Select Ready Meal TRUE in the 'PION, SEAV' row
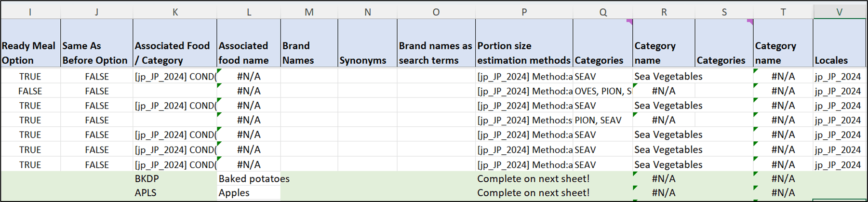Viewport: 868px width, 202px height. 30,120
